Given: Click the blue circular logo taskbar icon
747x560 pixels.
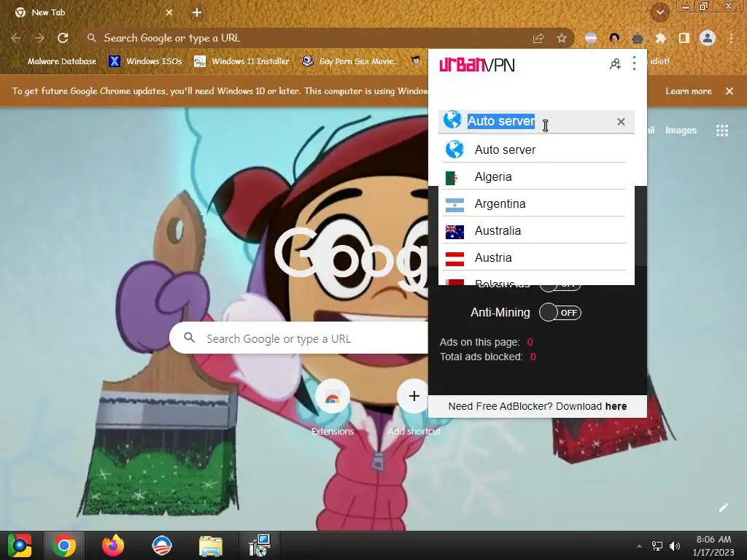Looking at the screenshot, I should (x=161, y=545).
